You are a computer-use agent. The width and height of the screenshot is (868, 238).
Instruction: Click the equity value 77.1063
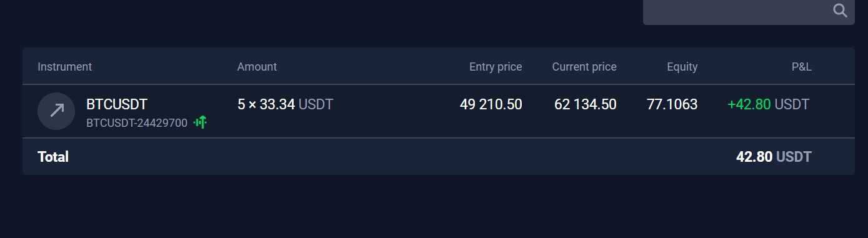tap(672, 104)
